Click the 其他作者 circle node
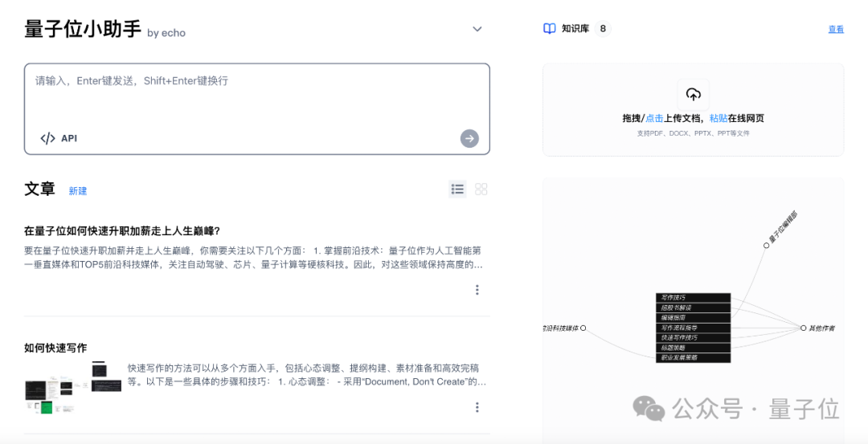 803,328
